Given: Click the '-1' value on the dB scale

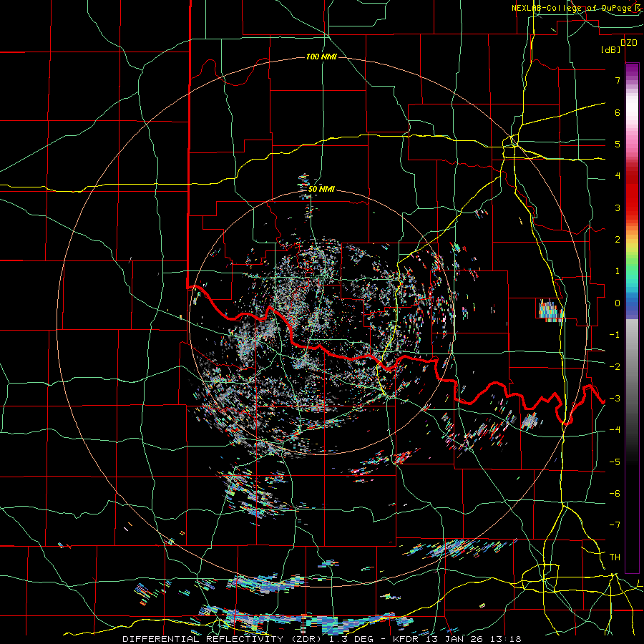Looking at the screenshot, I should click(x=615, y=335).
